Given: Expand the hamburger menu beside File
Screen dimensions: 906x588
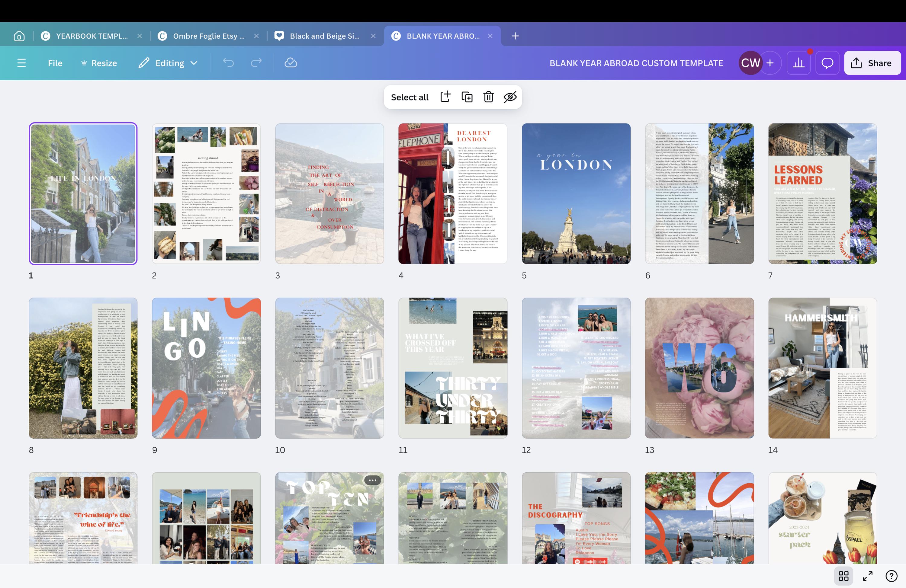Looking at the screenshot, I should click(x=22, y=63).
